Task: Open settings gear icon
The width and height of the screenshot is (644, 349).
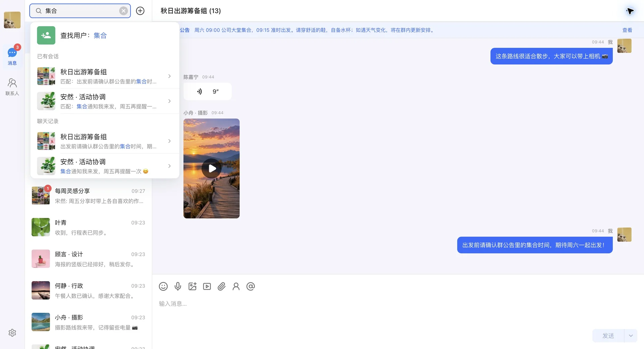Action: tap(12, 333)
